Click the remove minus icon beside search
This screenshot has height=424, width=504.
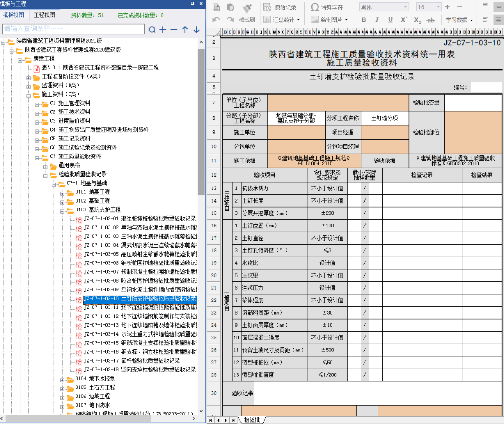tap(174, 29)
